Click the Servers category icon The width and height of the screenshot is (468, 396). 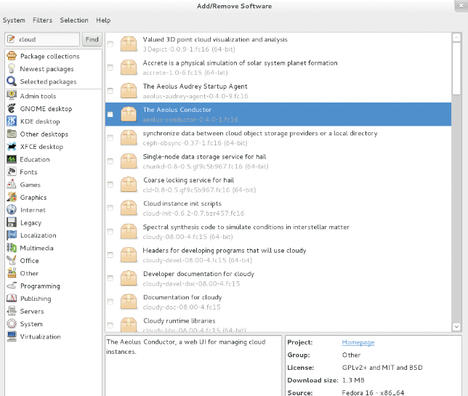point(12,311)
